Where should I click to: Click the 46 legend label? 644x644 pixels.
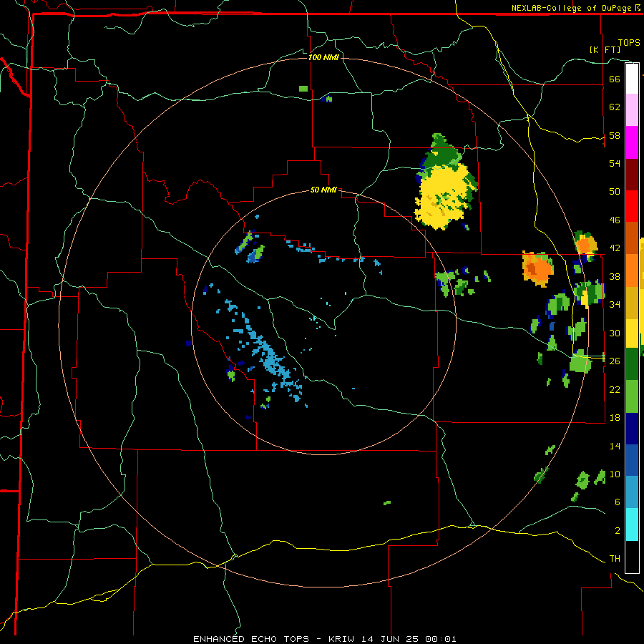click(x=615, y=220)
